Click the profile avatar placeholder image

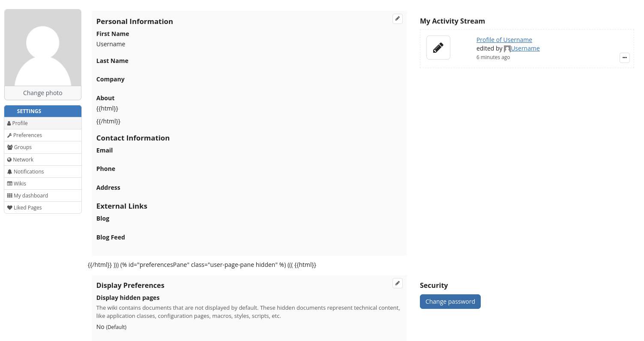(43, 48)
